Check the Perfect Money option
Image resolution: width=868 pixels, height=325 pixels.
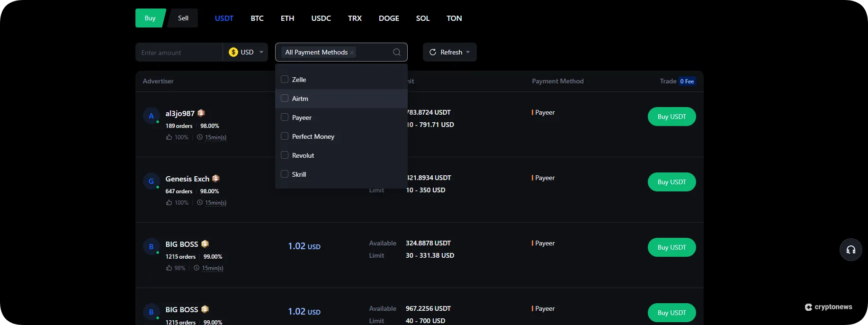point(285,136)
